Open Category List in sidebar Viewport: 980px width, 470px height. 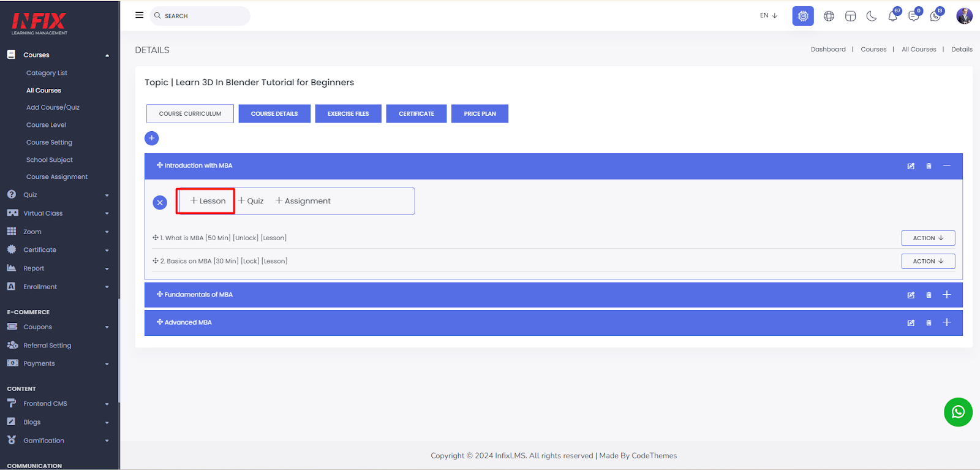pos(47,73)
